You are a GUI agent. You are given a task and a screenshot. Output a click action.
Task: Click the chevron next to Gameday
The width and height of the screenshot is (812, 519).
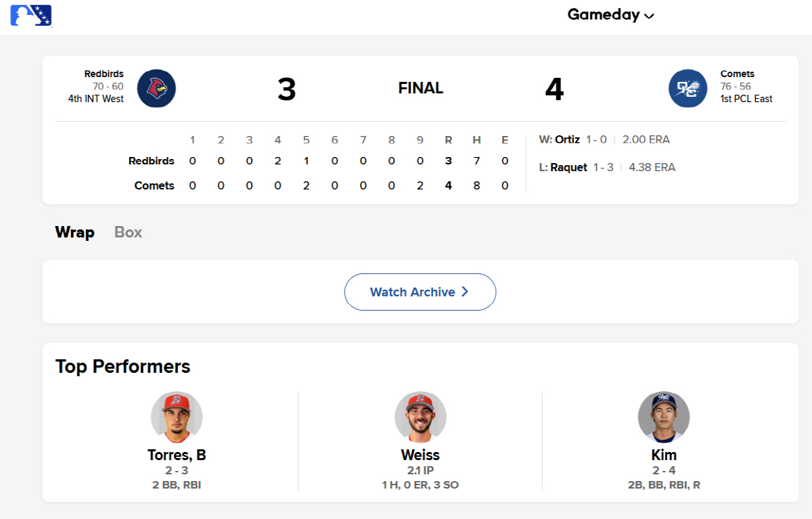pos(649,16)
